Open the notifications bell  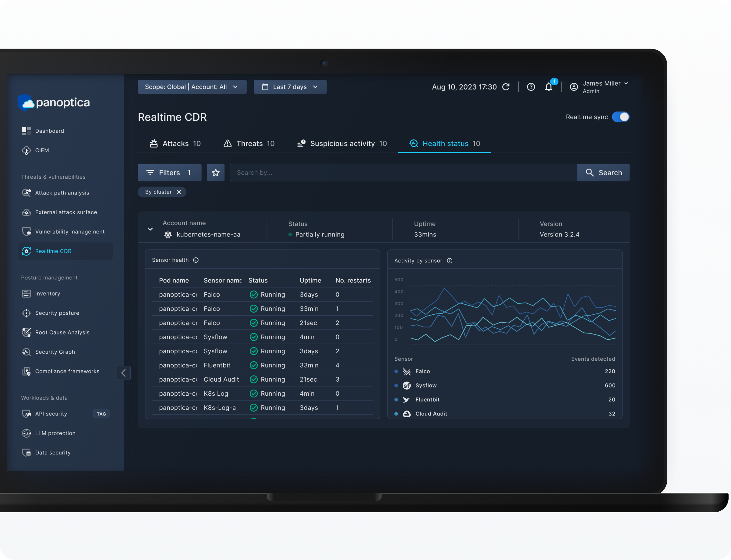tap(549, 87)
